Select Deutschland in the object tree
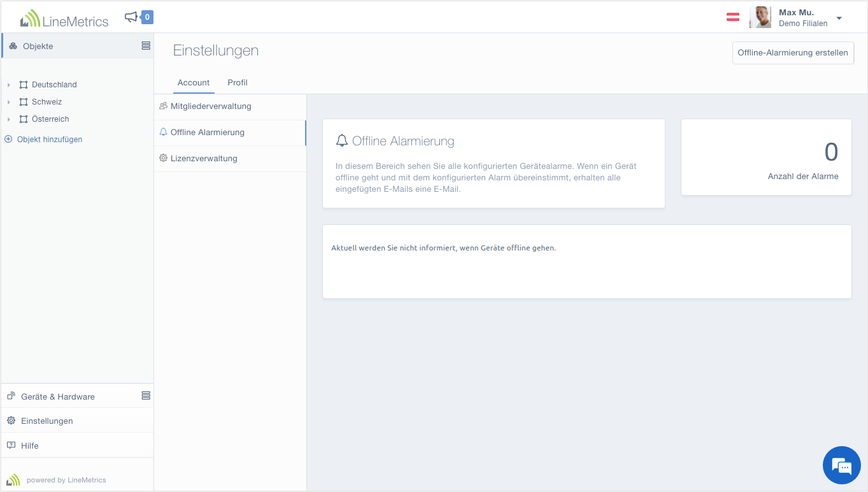Image resolution: width=868 pixels, height=492 pixels. pyautogui.click(x=54, y=85)
